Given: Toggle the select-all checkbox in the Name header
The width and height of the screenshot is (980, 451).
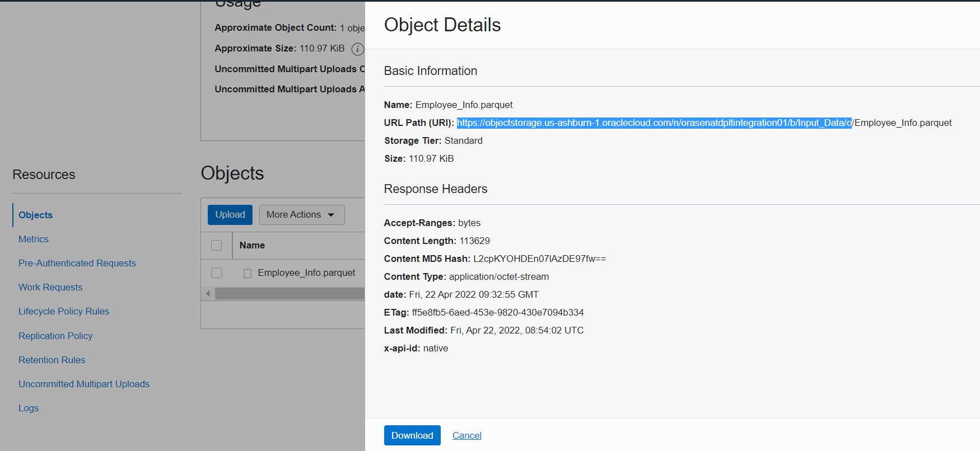Looking at the screenshot, I should pyautogui.click(x=217, y=246).
